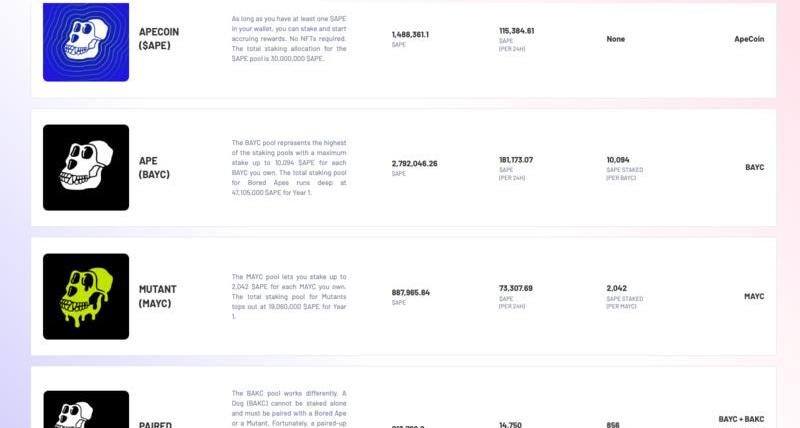Click the blue ApeCoin skull icon
Viewport: 800px width, 428px height.
[x=86, y=42]
